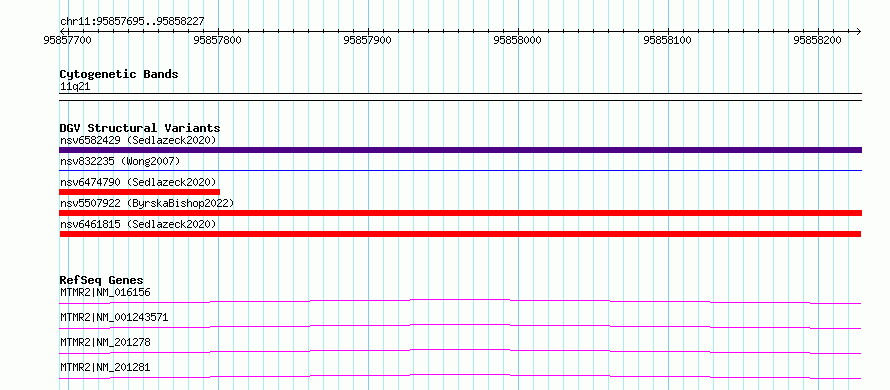Click the thin blue nsv832235 variant line
Viewport: 890px width, 390px height.
[460, 170]
